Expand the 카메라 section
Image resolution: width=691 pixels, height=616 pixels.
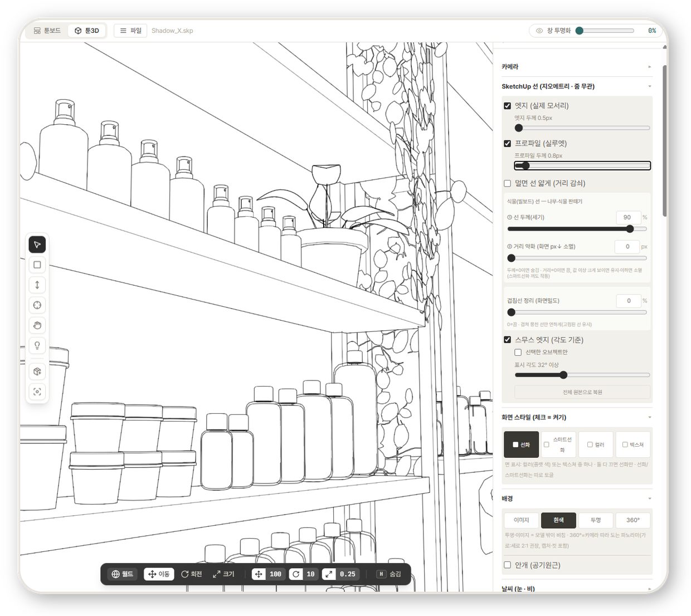pyautogui.click(x=576, y=67)
